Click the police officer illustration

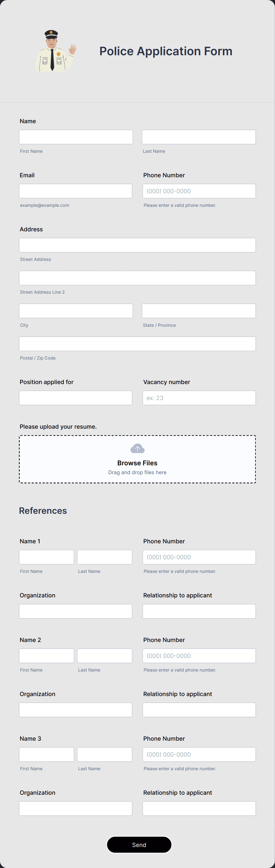pyautogui.click(x=56, y=51)
